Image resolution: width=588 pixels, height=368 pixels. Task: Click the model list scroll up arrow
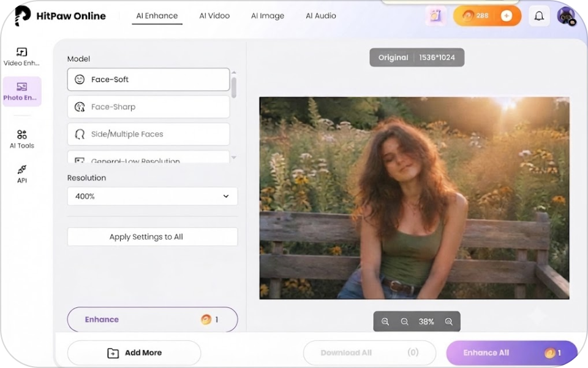pos(234,72)
